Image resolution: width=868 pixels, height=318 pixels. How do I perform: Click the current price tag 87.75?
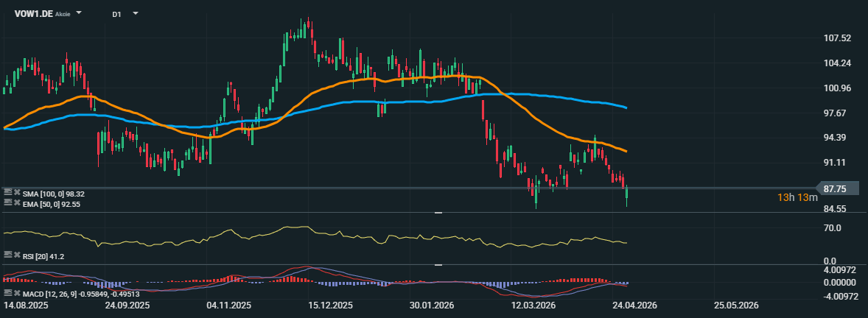pos(839,188)
